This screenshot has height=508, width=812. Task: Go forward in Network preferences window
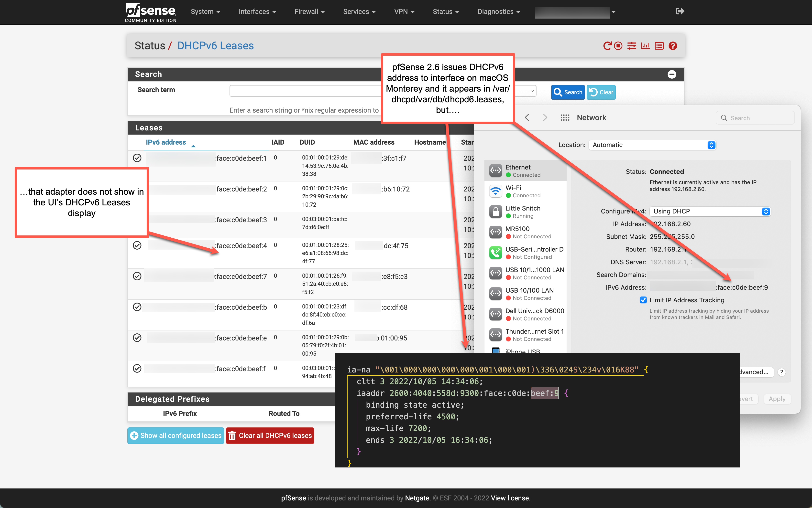tap(545, 117)
